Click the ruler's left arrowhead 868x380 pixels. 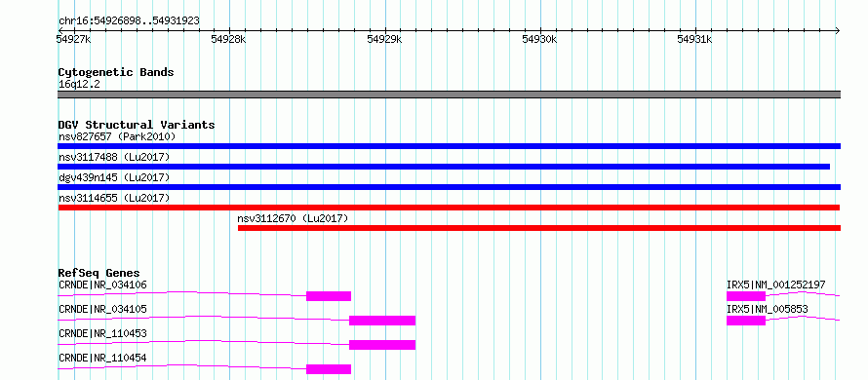[60, 30]
